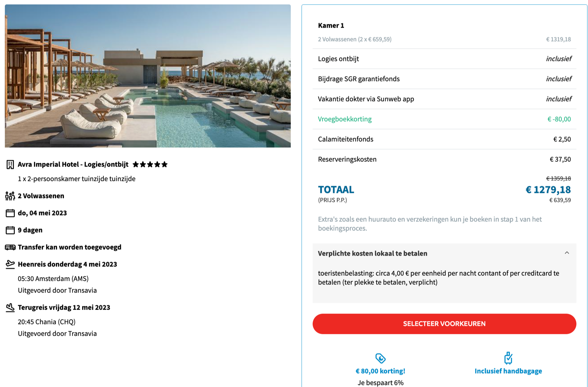
Task: Click the hand luggage suitcase icon
Action: click(508, 358)
